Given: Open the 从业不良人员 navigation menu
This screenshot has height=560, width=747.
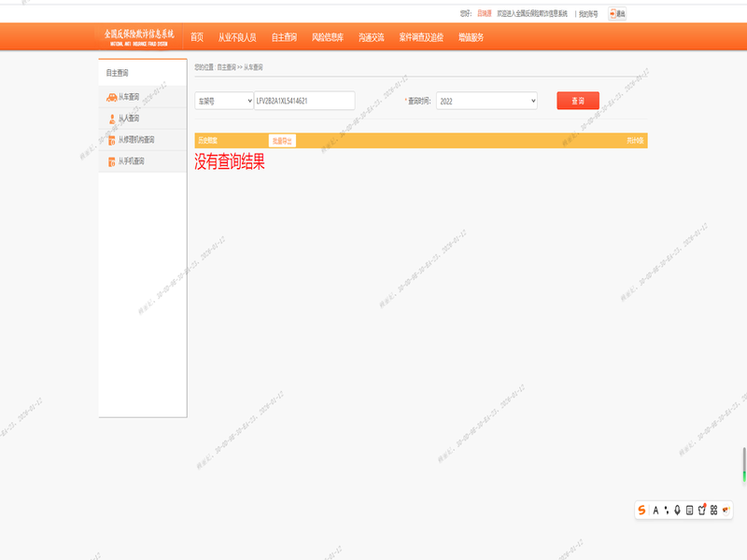Looking at the screenshot, I should point(237,37).
